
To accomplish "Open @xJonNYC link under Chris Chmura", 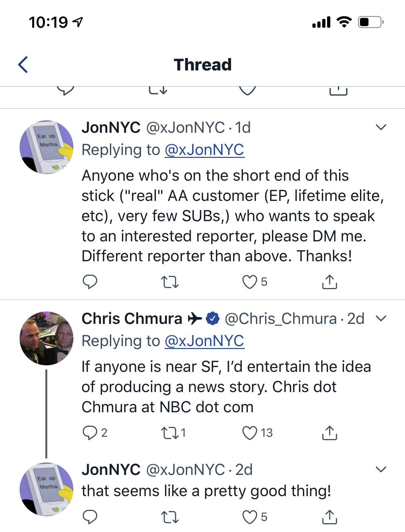I will pos(204,341).
